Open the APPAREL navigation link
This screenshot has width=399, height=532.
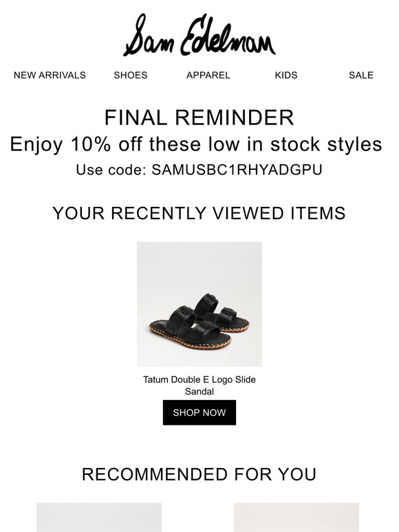208,75
